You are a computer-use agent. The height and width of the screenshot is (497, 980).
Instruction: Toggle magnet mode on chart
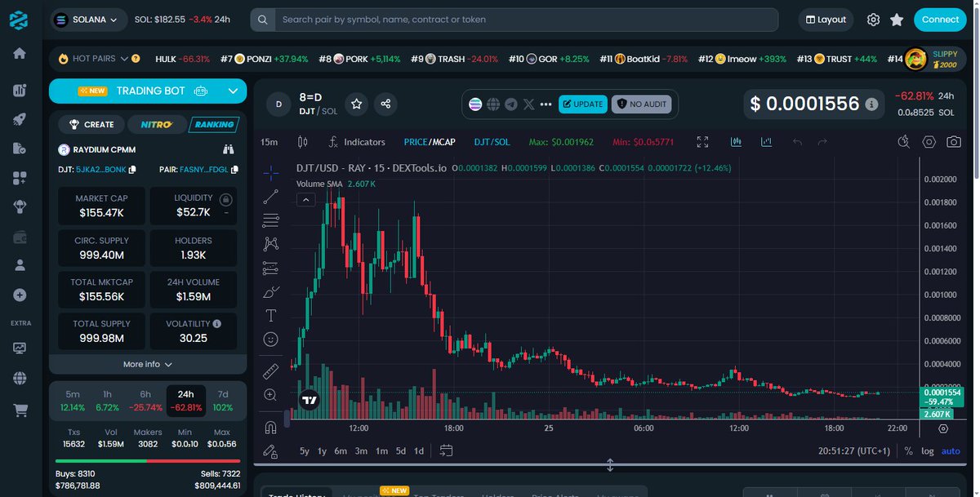click(270, 427)
